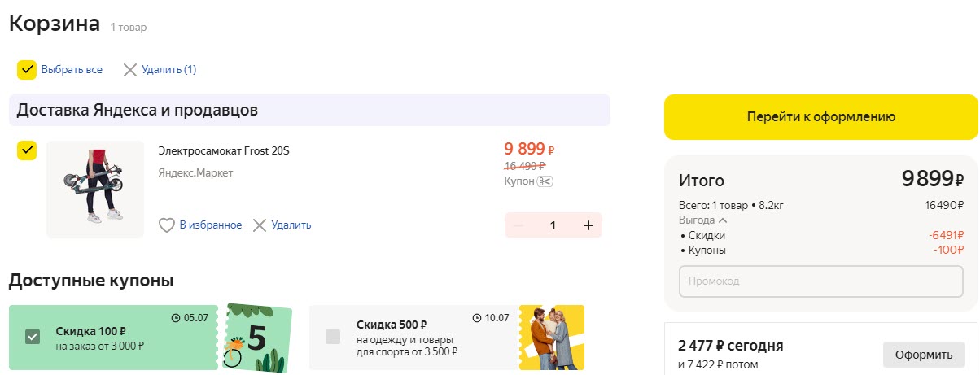Uncheck the Скидка 100 ₽ coupon
980x375 pixels.
[33, 337]
